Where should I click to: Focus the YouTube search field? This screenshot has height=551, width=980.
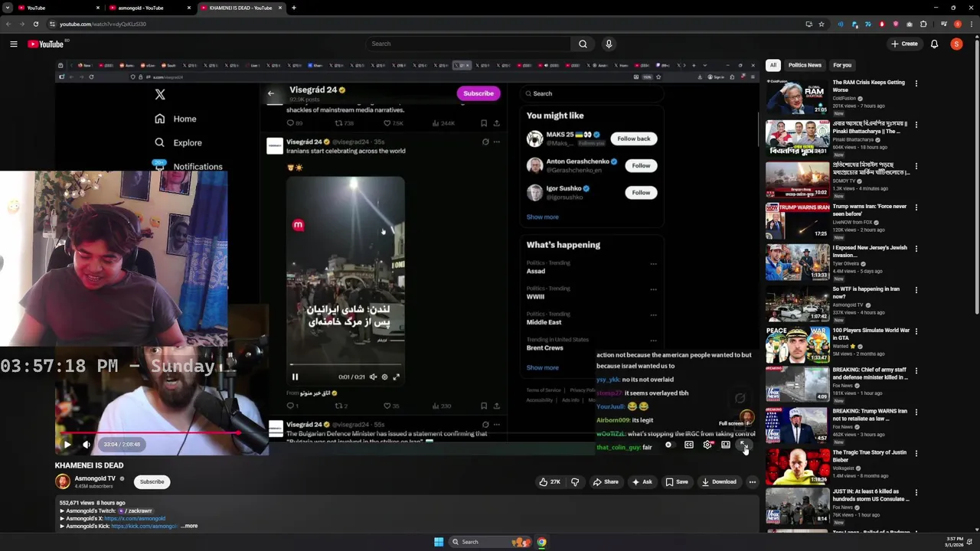467,44
